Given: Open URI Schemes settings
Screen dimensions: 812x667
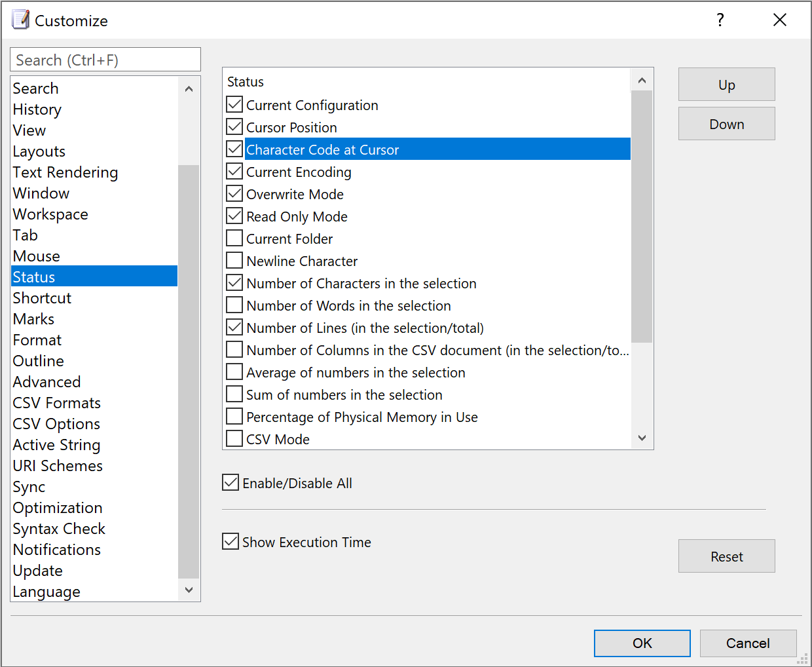Looking at the screenshot, I should point(94,466).
